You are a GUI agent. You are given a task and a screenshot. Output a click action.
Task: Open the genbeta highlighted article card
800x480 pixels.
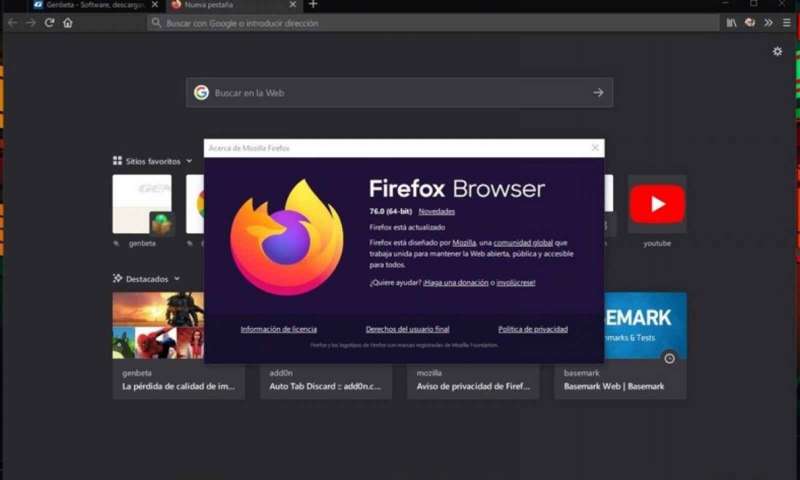coord(179,345)
